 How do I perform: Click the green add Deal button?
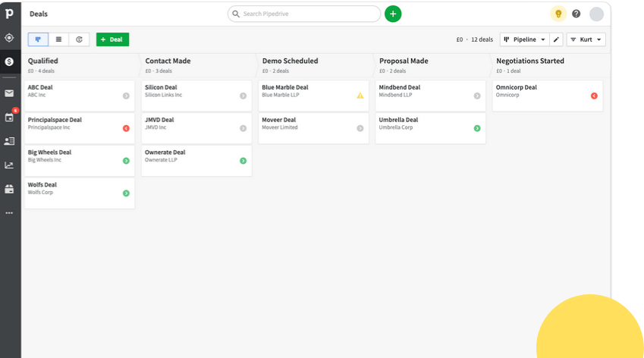[112, 39]
